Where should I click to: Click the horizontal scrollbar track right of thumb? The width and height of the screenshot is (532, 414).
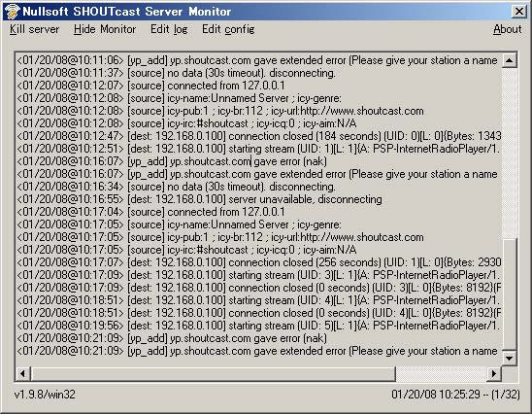[442, 373]
